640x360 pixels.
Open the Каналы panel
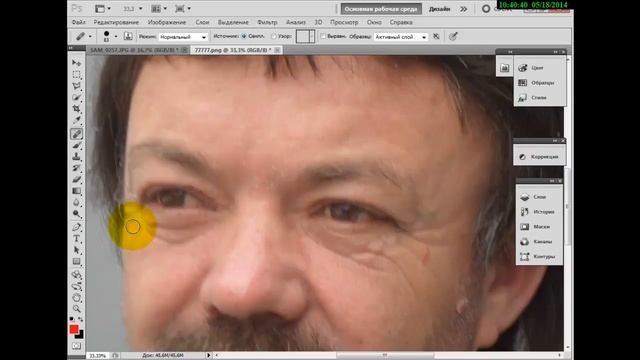(539, 242)
